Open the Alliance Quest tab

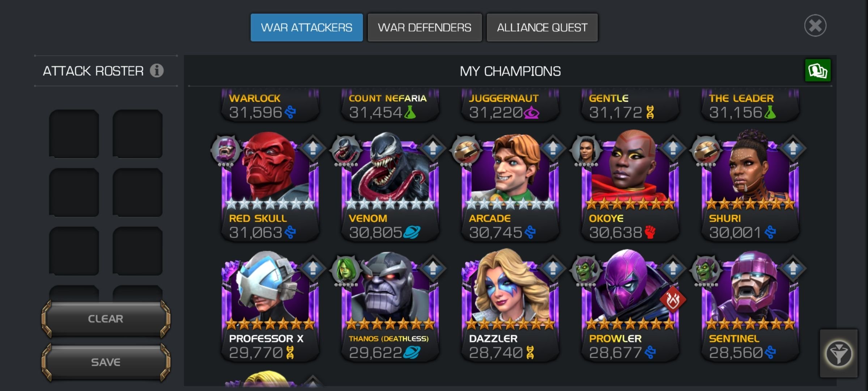click(542, 28)
